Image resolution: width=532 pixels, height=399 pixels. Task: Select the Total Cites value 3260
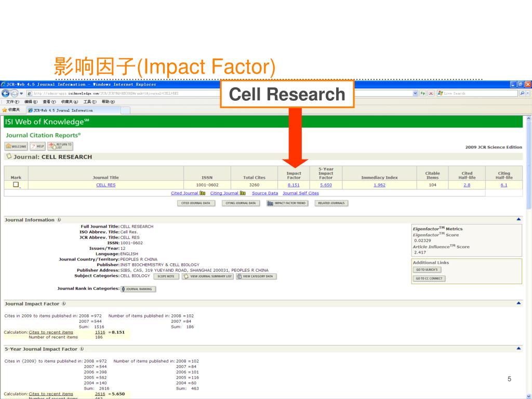point(254,185)
